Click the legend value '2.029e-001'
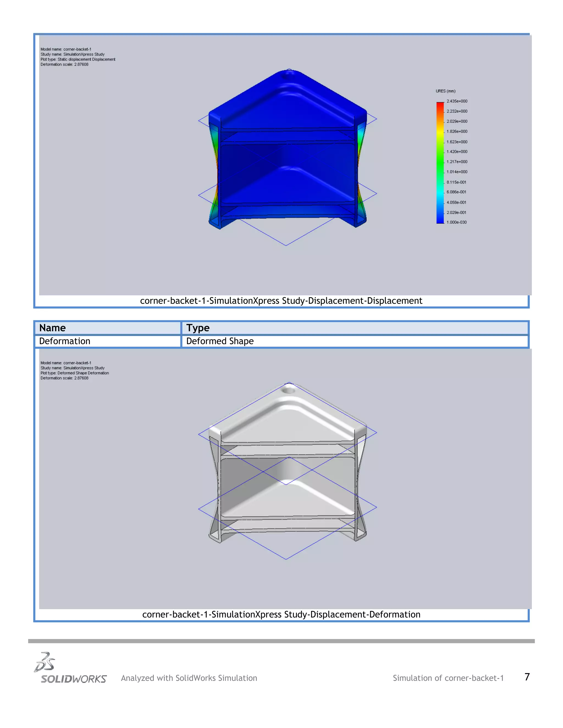Image resolution: width=563 pixels, height=728 pixels. tap(456, 212)
